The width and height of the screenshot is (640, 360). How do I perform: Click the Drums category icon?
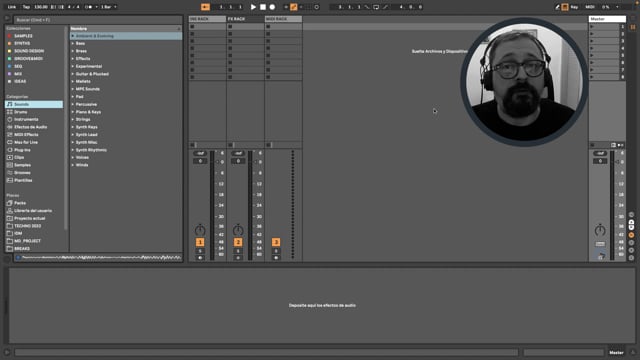[x=10, y=112]
